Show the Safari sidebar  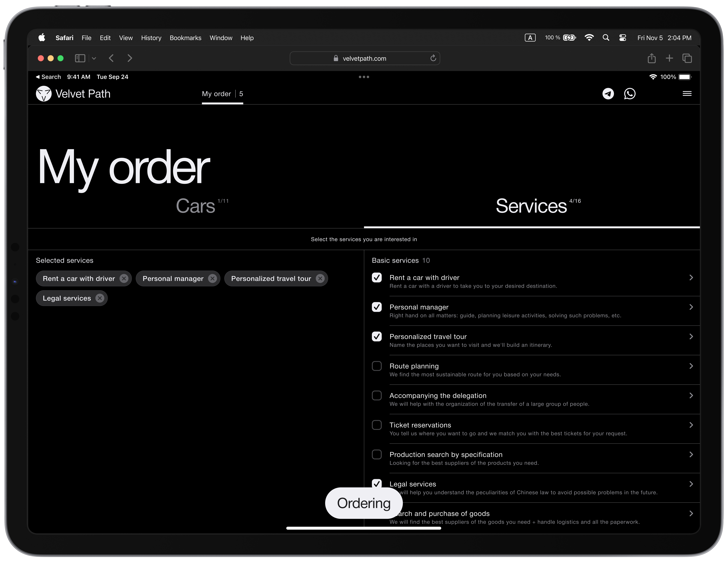[80, 58]
